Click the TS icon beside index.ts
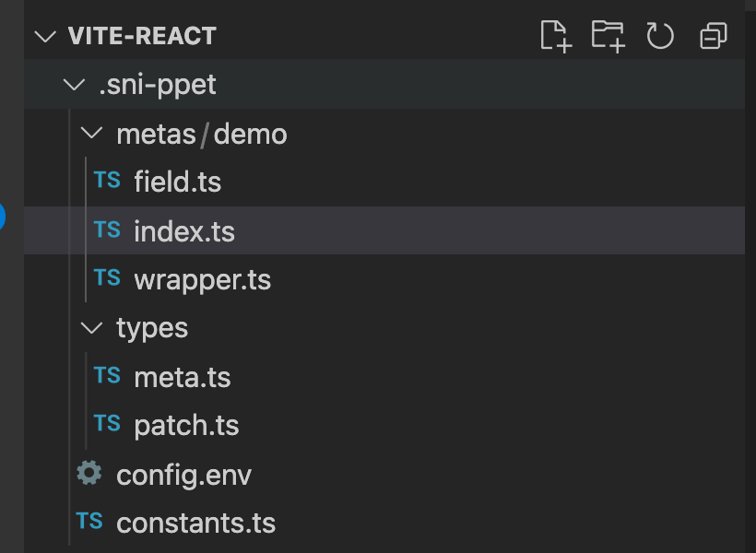This screenshot has height=553, width=756. click(107, 229)
